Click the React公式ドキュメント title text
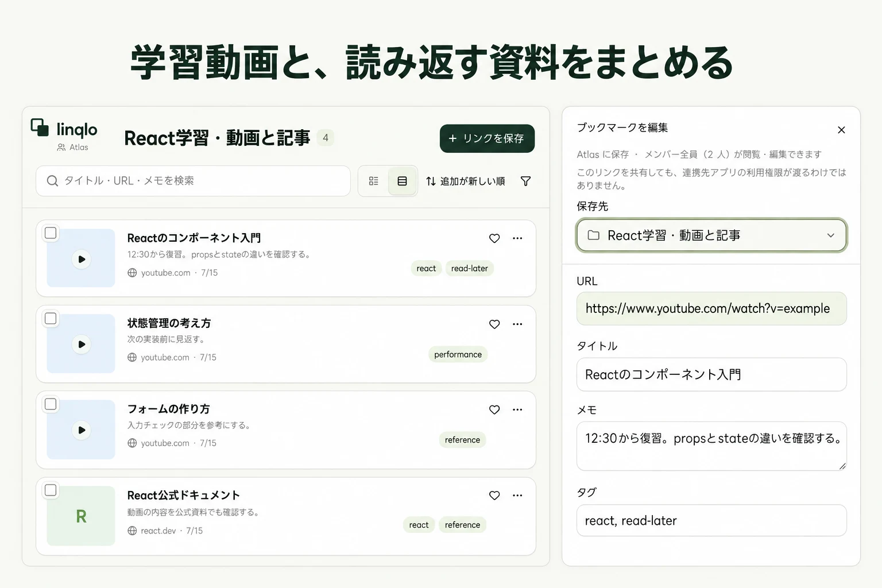882x588 pixels. (183, 496)
